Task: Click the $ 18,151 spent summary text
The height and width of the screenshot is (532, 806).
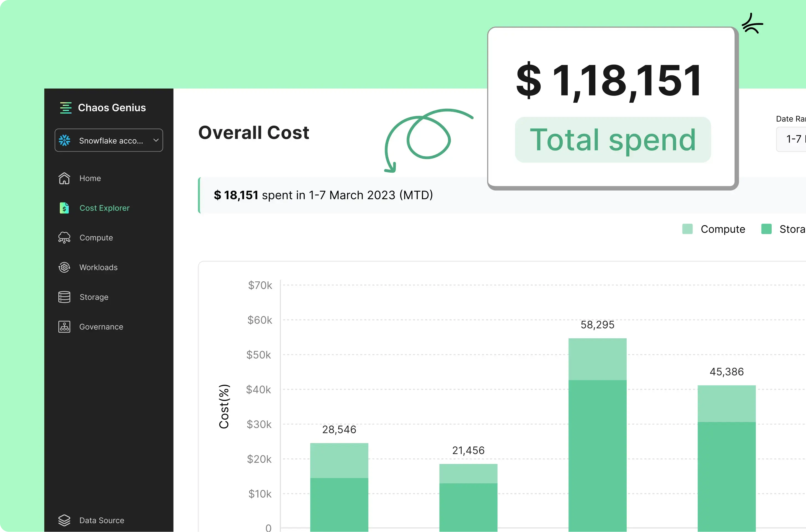Action: [x=323, y=195]
